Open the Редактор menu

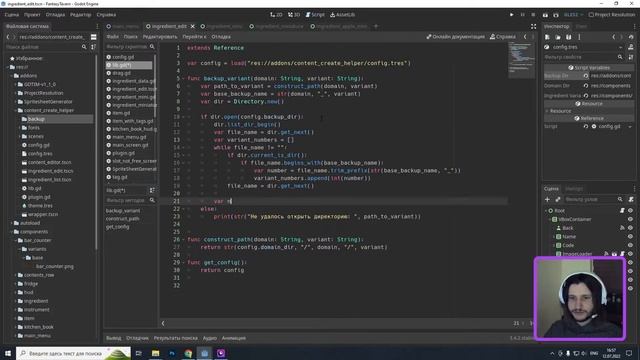tap(80, 15)
